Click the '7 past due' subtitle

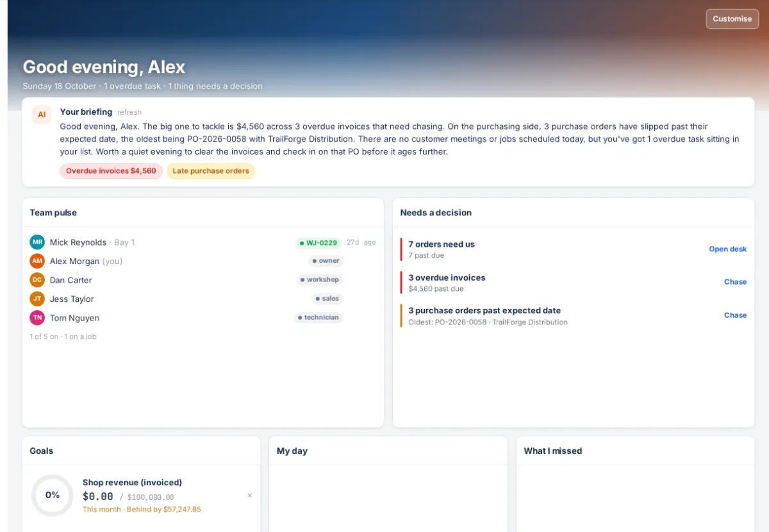click(x=426, y=256)
